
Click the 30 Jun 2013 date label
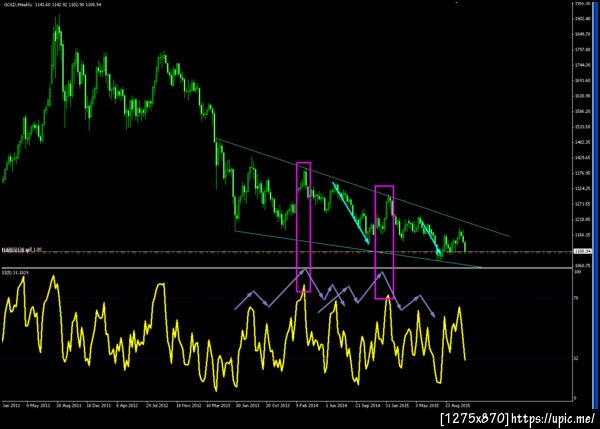coord(248,405)
